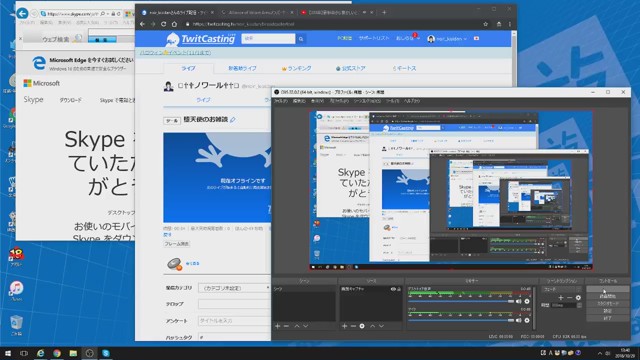The image size is (640, 360).
Task: Open the ハロウィンイベント link on TwitCasting
Action: [x=176, y=53]
